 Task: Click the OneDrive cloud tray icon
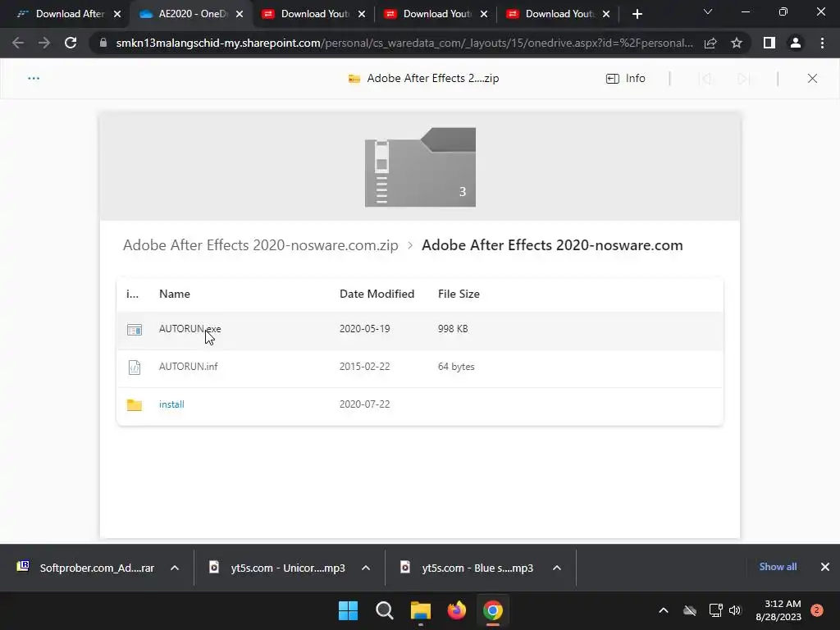690,610
